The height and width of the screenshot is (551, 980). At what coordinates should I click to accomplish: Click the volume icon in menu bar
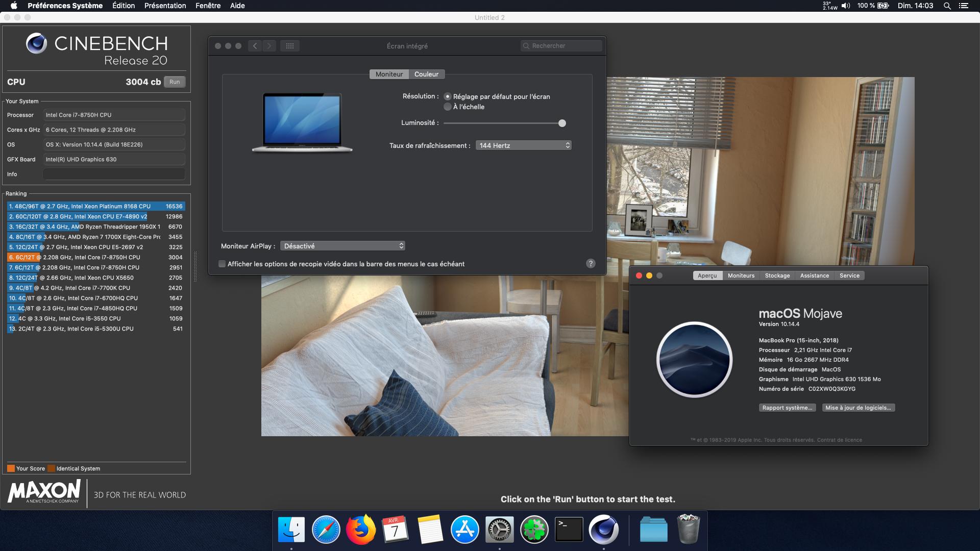click(846, 6)
